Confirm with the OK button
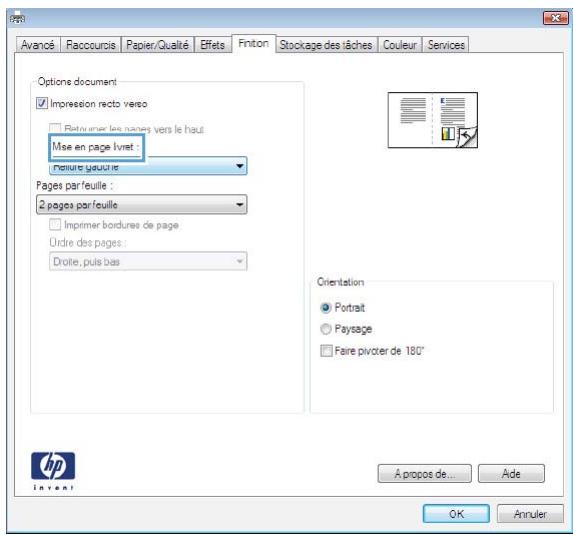 (x=456, y=514)
